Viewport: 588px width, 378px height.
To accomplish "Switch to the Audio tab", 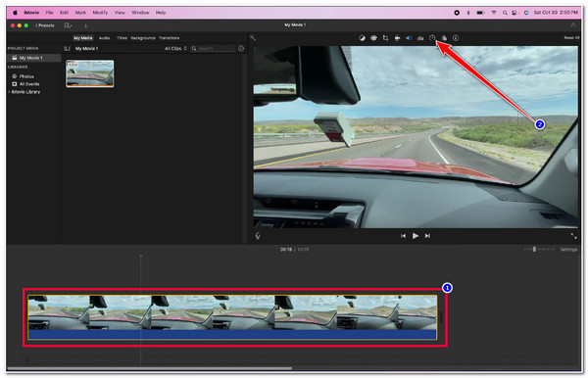I will click(x=104, y=38).
